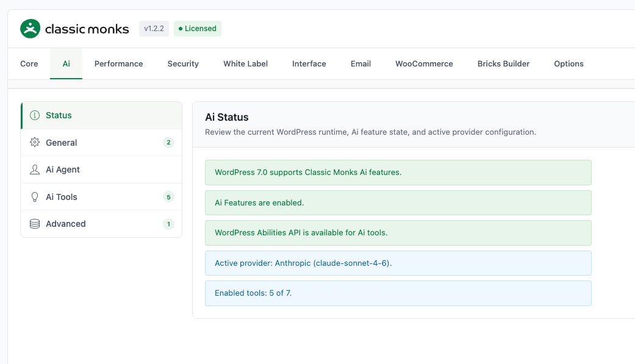The height and width of the screenshot is (364, 635).
Task: Open the Ai Tools sidebar section
Action: (x=101, y=197)
